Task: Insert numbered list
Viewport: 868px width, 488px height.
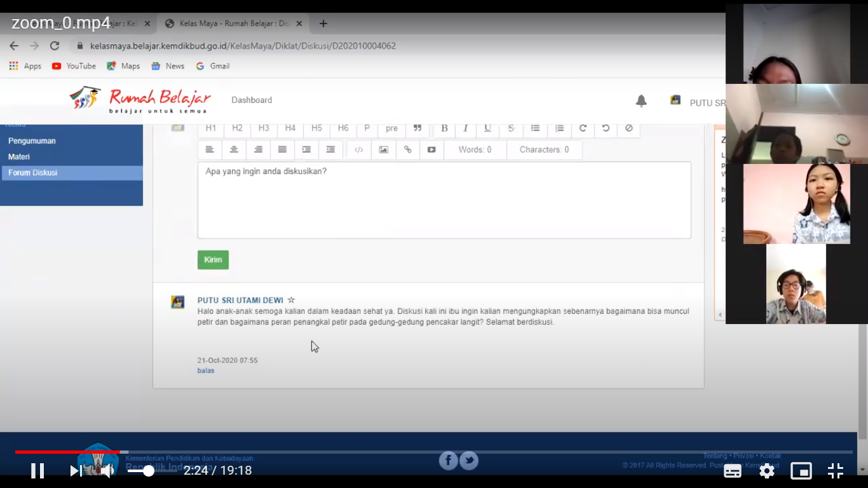Action: 559,128
